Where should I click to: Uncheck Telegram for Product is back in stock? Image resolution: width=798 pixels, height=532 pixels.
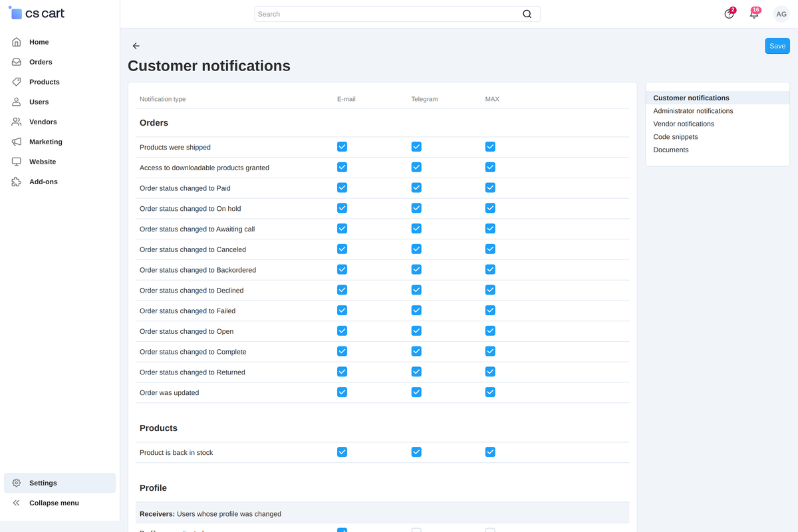[x=416, y=452]
